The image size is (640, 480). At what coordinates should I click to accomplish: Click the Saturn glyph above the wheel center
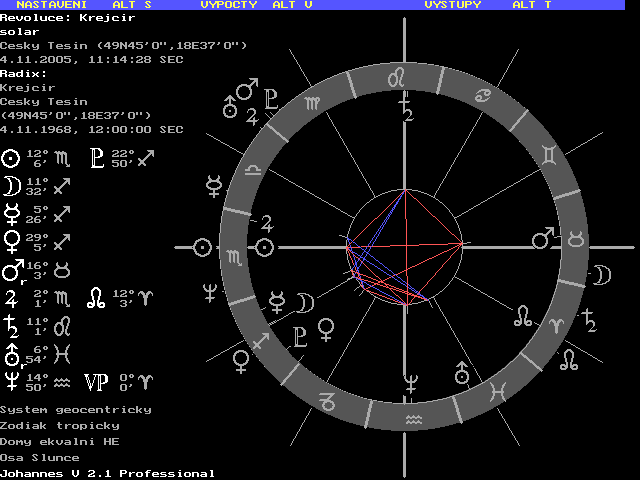point(405,109)
